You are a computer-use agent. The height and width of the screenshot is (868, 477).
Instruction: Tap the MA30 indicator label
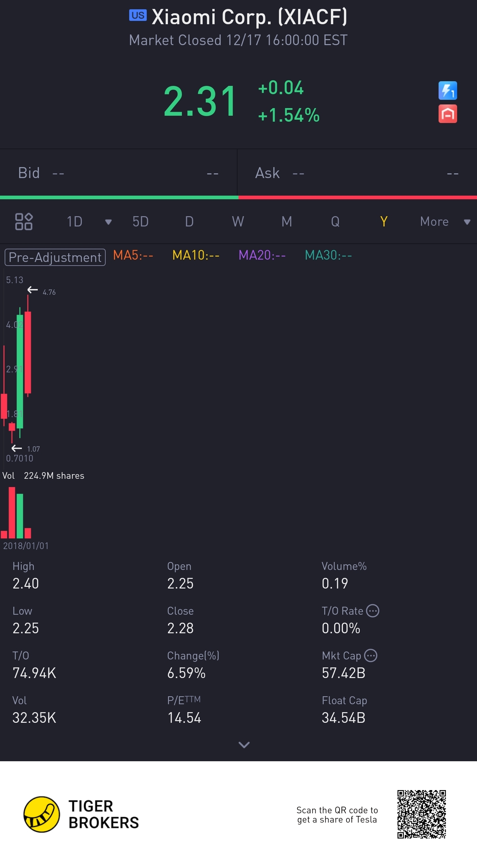click(x=328, y=255)
